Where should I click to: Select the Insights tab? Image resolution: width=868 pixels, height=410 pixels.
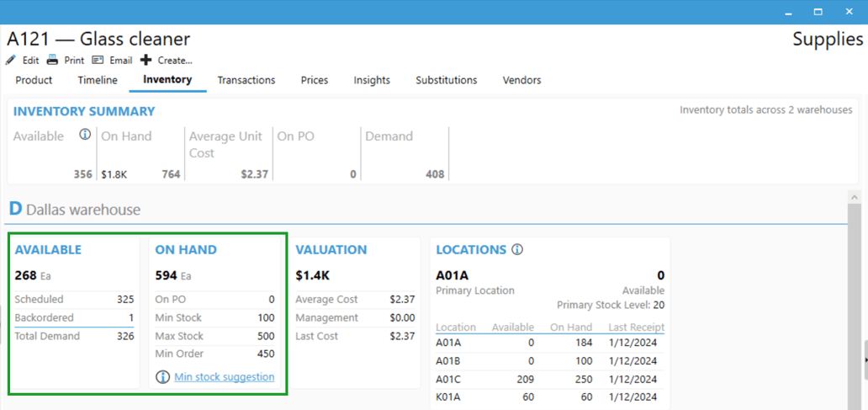pyautogui.click(x=372, y=80)
